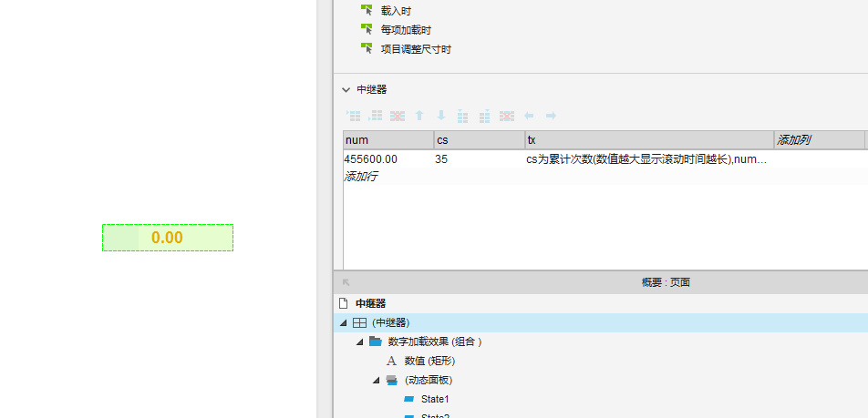Click the outline panel pop-out arrow icon

tap(346, 282)
